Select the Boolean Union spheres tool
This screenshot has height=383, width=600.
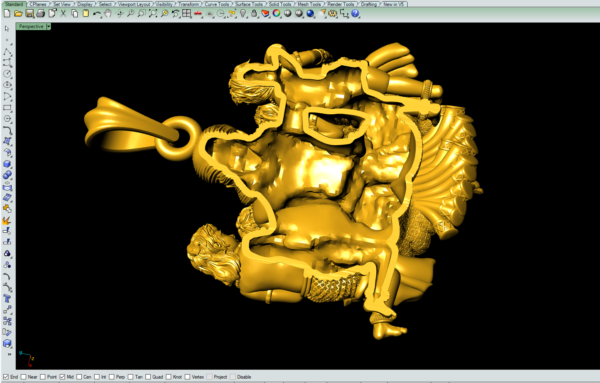7,175
